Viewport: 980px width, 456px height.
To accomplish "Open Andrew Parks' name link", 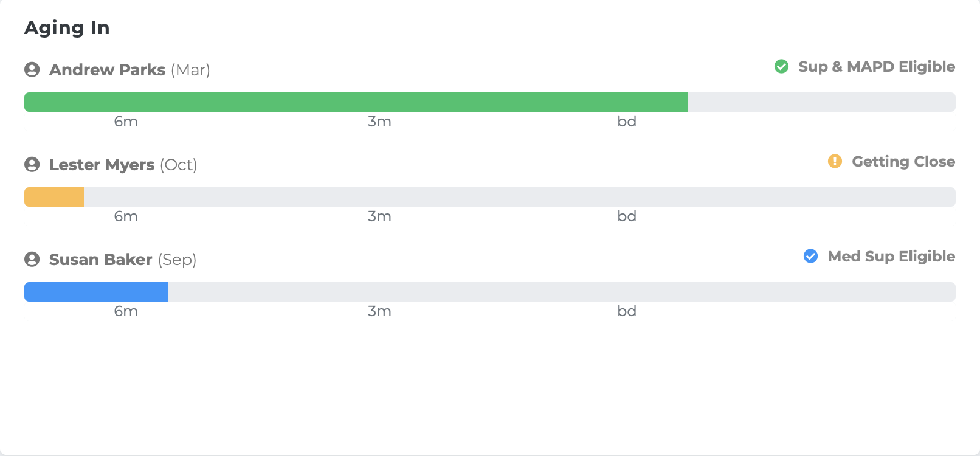I will coord(108,70).
